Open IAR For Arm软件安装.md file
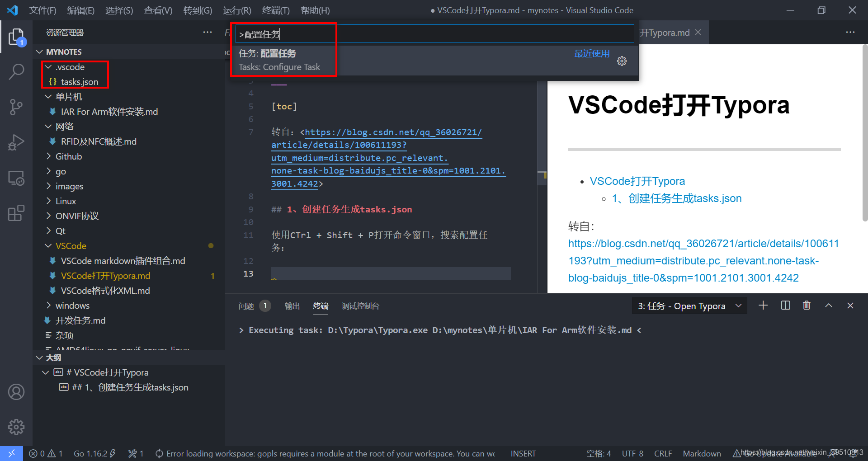Screen dimensions: 868x461 point(109,112)
